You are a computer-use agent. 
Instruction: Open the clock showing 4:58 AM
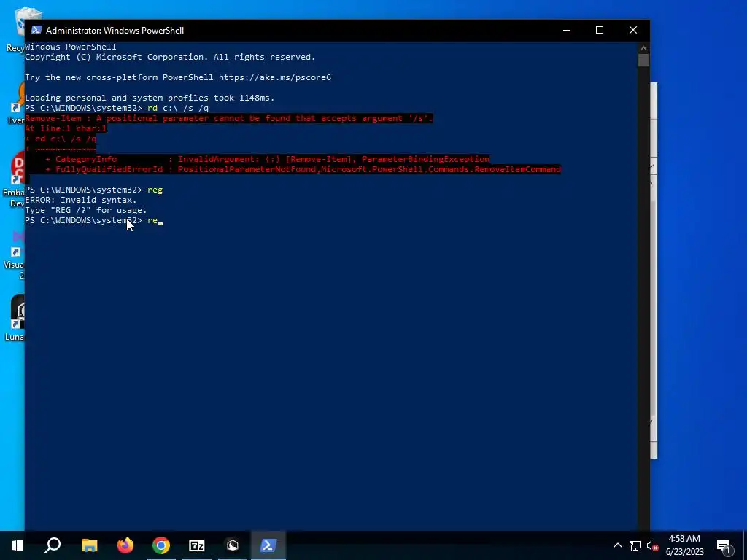tap(684, 545)
